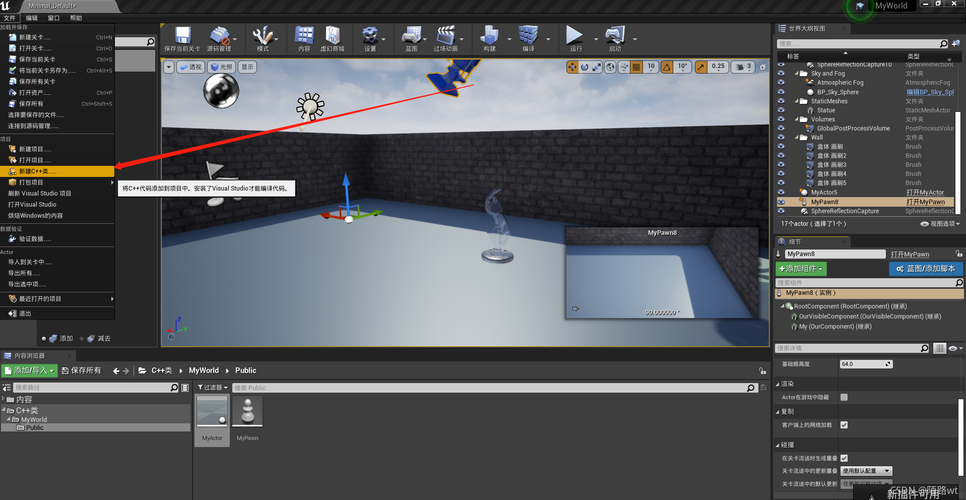
Task: Open the 使用默认配置 dropdown in collision section
Action: 866,470
